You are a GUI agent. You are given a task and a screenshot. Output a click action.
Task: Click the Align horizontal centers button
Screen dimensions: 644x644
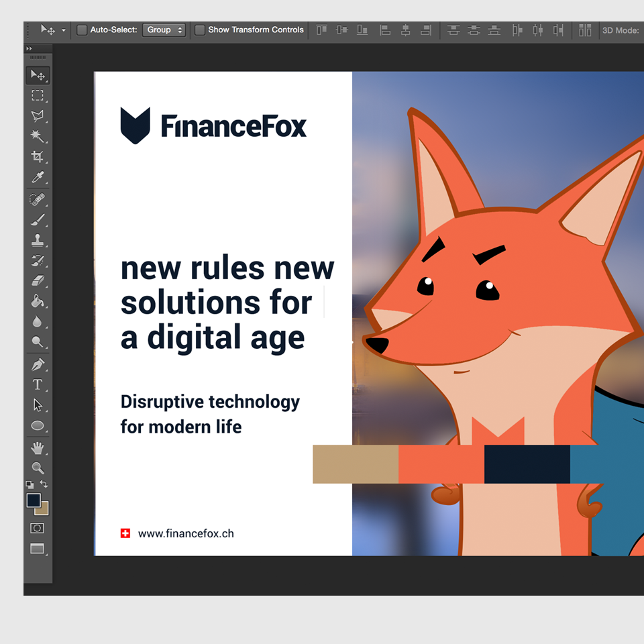click(405, 30)
